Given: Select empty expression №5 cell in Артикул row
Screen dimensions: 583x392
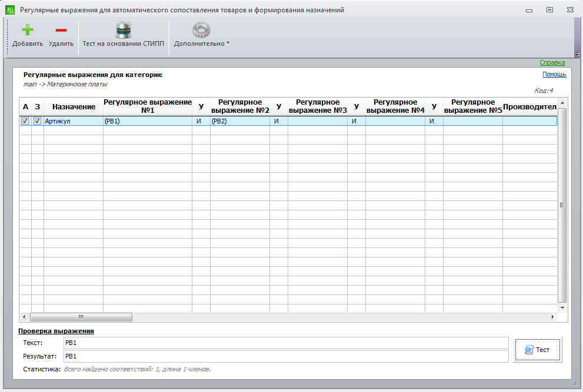Looking at the screenshot, I should tap(473, 120).
